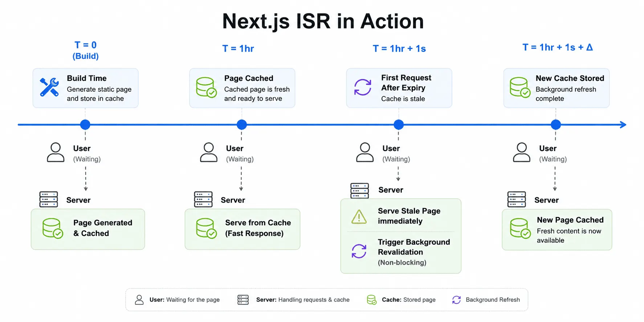Click the 'Server' label above Serve Stale Page
644x322 pixels.
(x=391, y=190)
